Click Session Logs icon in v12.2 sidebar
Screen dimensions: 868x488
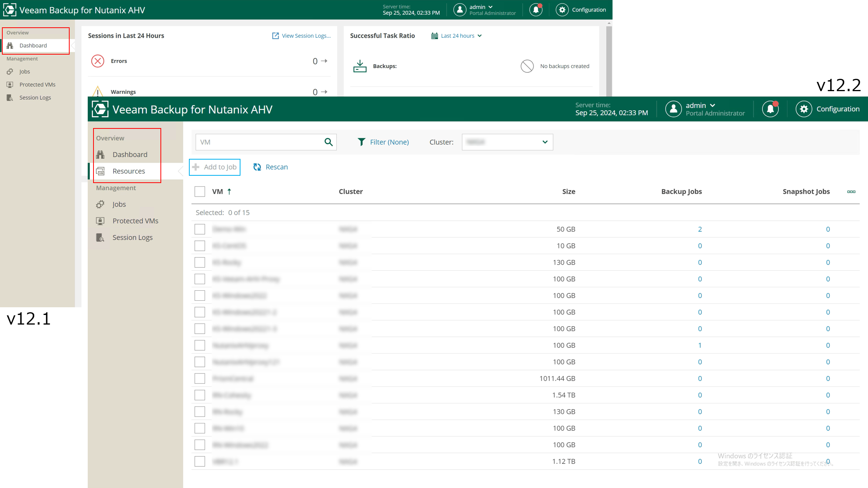pos(100,237)
